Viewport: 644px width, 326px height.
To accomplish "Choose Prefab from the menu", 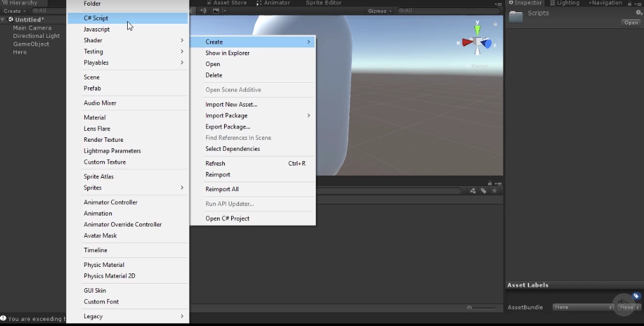I will pyautogui.click(x=128, y=89).
